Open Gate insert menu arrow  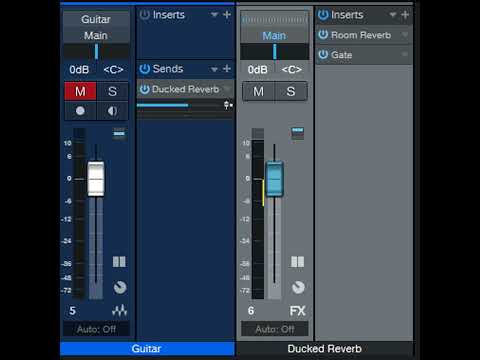click(405, 54)
